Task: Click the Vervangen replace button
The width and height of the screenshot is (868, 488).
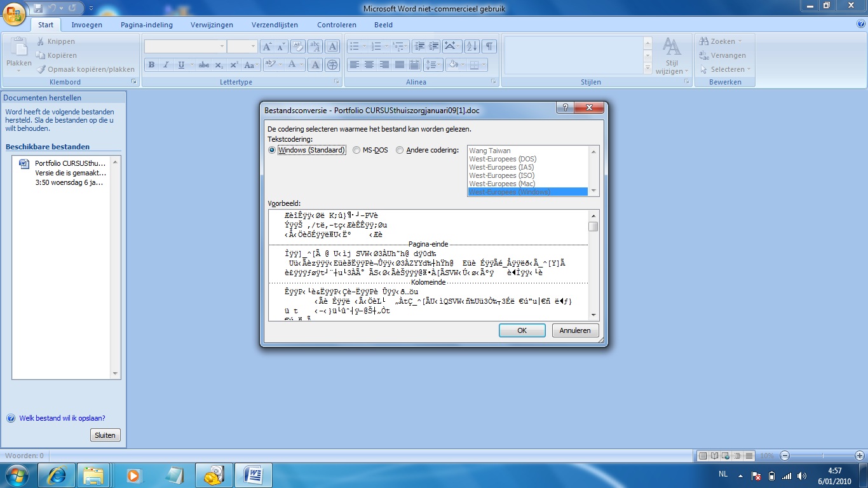Action: 722,55
